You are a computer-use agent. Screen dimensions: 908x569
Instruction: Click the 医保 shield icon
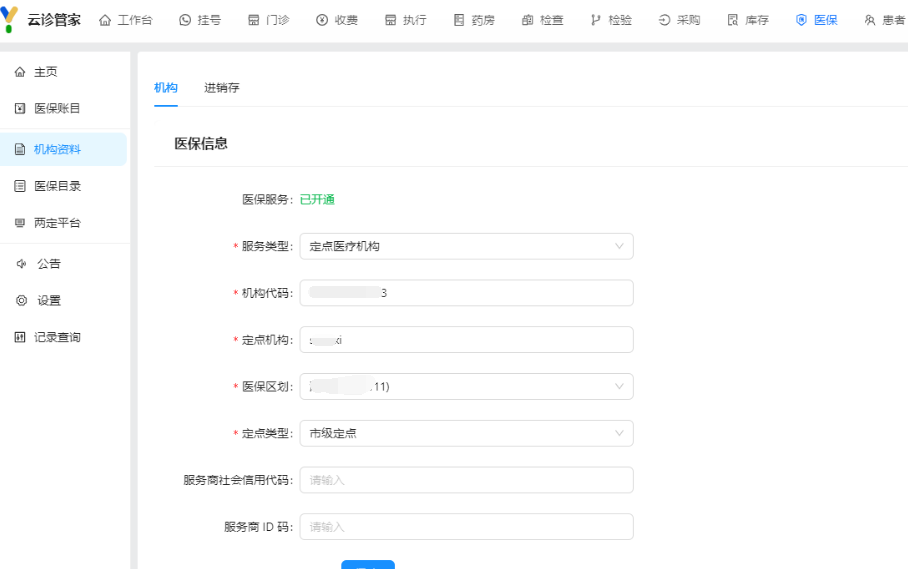click(801, 20)
